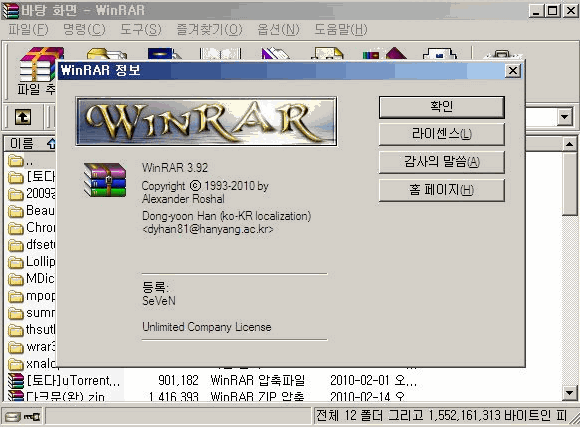Viewport: 580px width, 428px height.
Task: Click the SeVeN registration name
Action: (159, 301)
